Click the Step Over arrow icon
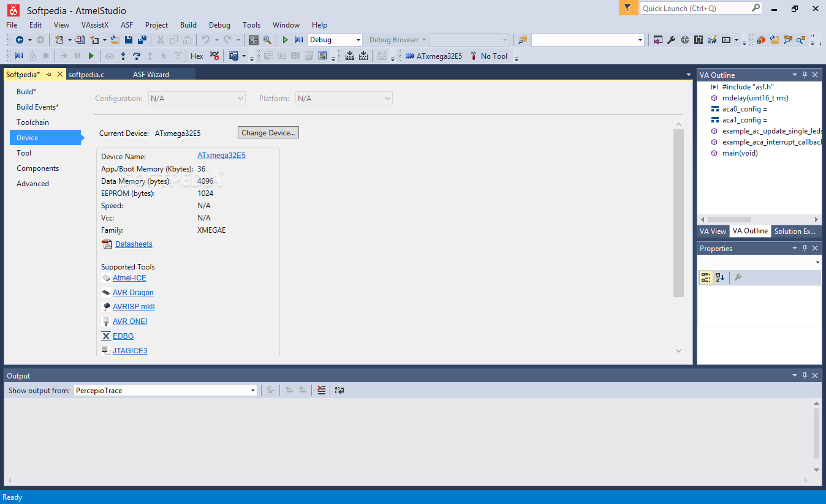The height and width of the screenshot is (504, 826). [x=137, y=56]
